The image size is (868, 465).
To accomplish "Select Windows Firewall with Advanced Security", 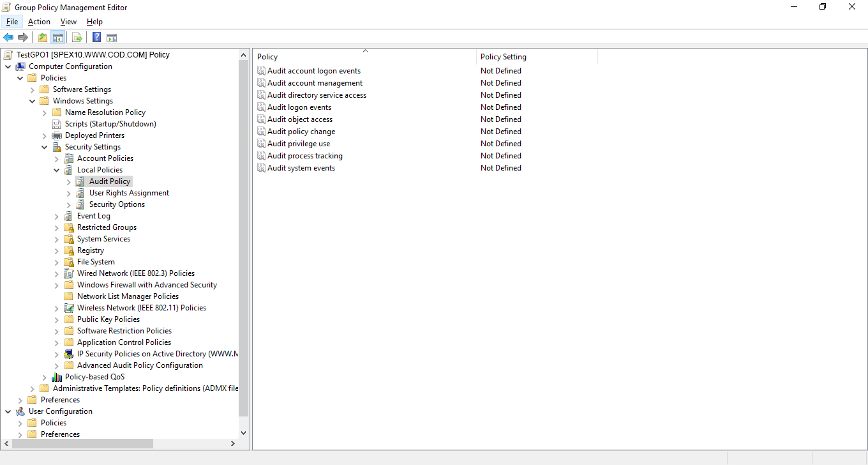I will [x=147, y=285].
